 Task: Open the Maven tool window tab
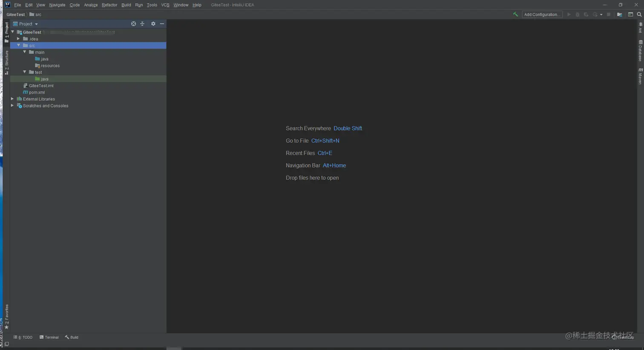pos(640,76)
